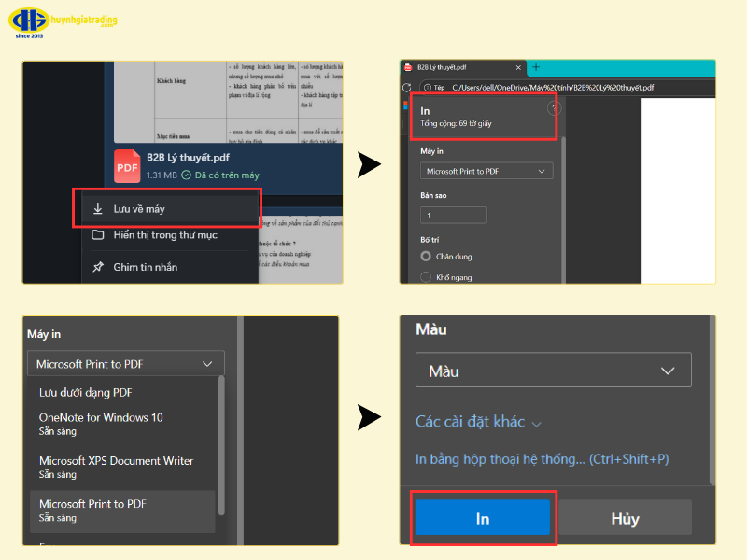The image size is (747, 560).
Task: Click the red PDF file icon
Action: 128,166
